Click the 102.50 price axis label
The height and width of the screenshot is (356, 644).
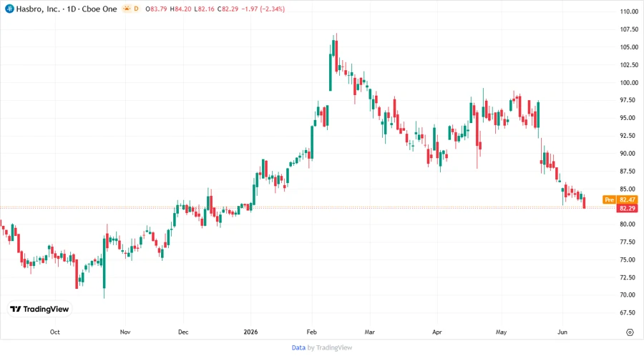point(629,65)
